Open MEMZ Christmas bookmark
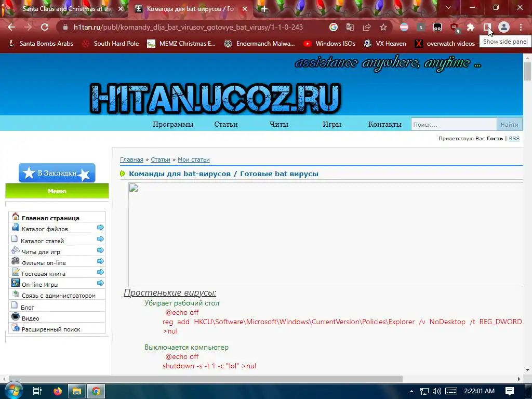 181,44
